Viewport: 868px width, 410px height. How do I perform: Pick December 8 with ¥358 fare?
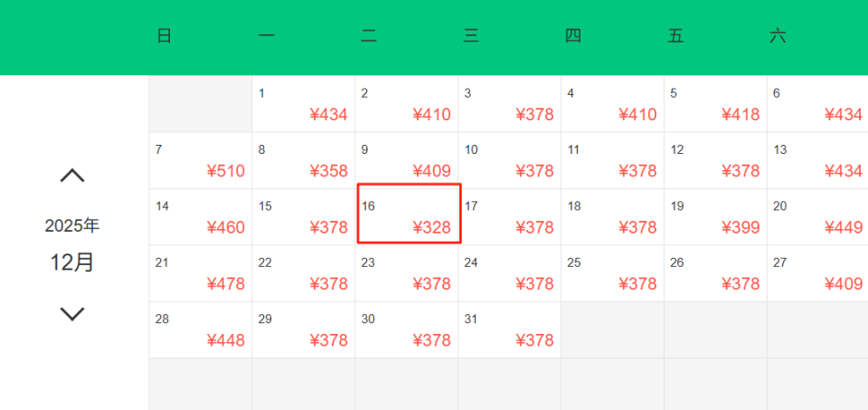coord(304,160)
